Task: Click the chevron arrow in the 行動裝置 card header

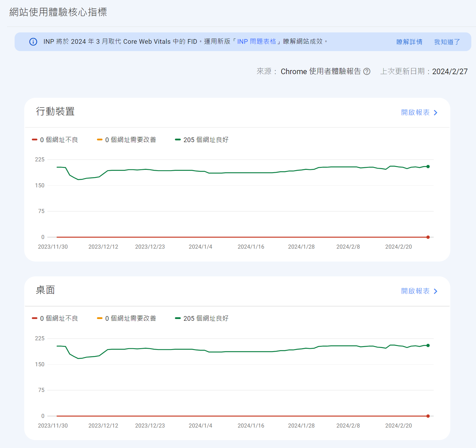Action: point(436,113)
